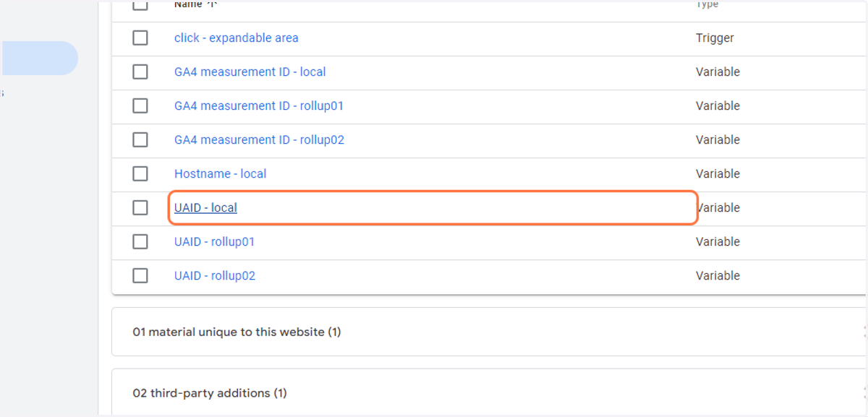Sort the table by the Type column header
The width and height of the screenshot is (868, 417).
pyautogui.click(x=707, y=4)
